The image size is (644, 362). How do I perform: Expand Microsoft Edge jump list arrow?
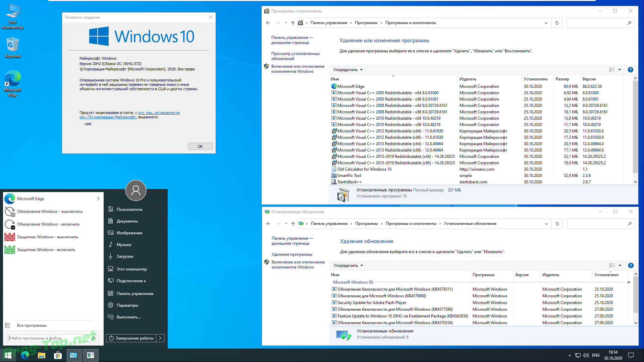tap(98, 199)
